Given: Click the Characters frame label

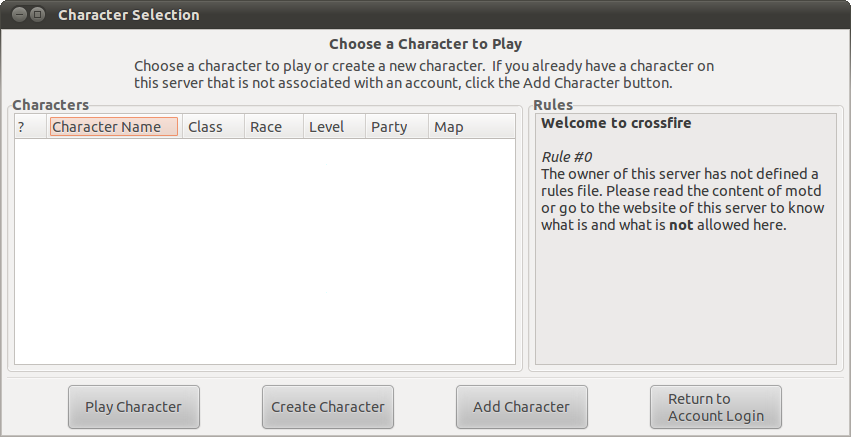Looking at the screenshot, I should tap(51, 105).
